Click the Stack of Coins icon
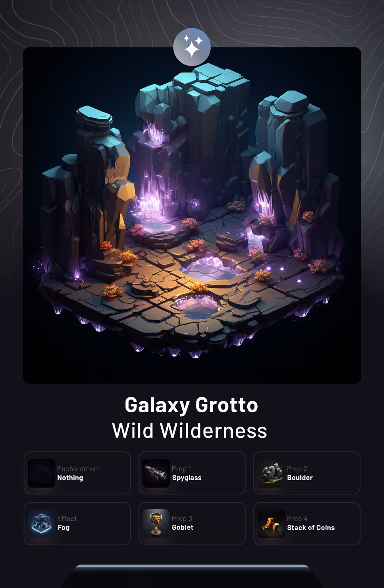Image resolution: width=384 pixels, height=588 pixels. click(x=271, y=523)
